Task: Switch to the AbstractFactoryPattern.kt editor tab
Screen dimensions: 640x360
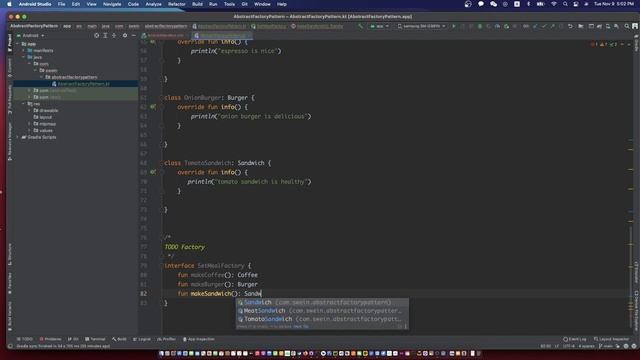Action: pos(223,36)
